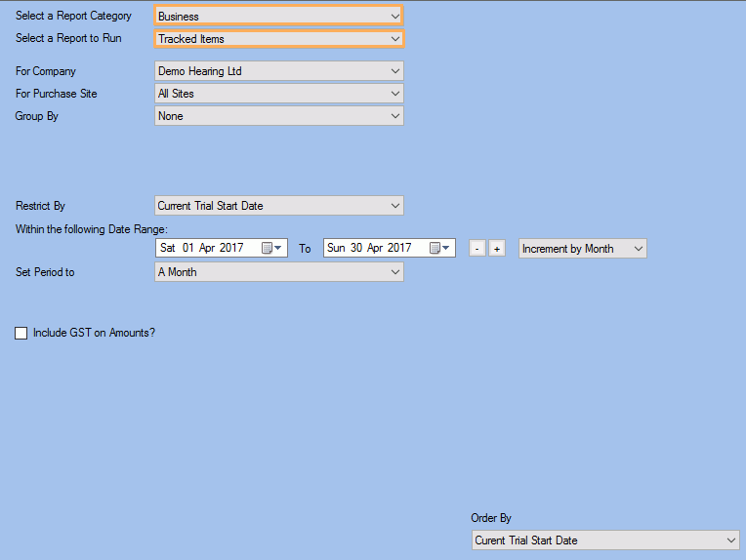The image size is (746, 560).
Task: Open the Select a Report Category dropdown
Action: (x=279, y=16)
